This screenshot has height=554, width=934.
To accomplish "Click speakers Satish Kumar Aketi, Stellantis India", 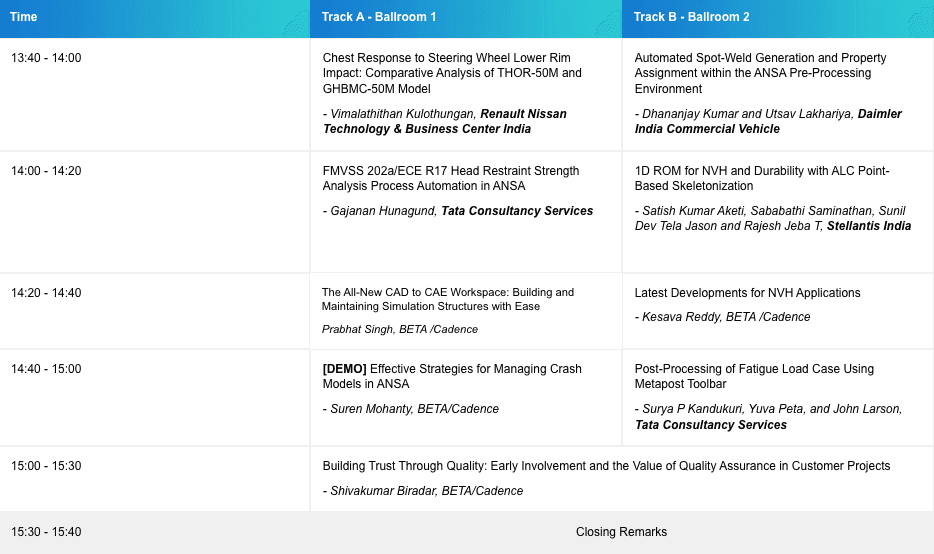I will point(773,219).
